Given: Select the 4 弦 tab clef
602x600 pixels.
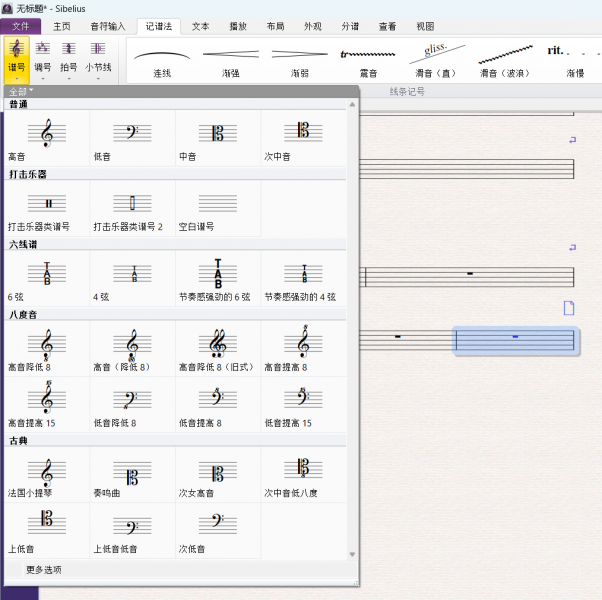Looking at the screenshot, I should click(132, 279).
